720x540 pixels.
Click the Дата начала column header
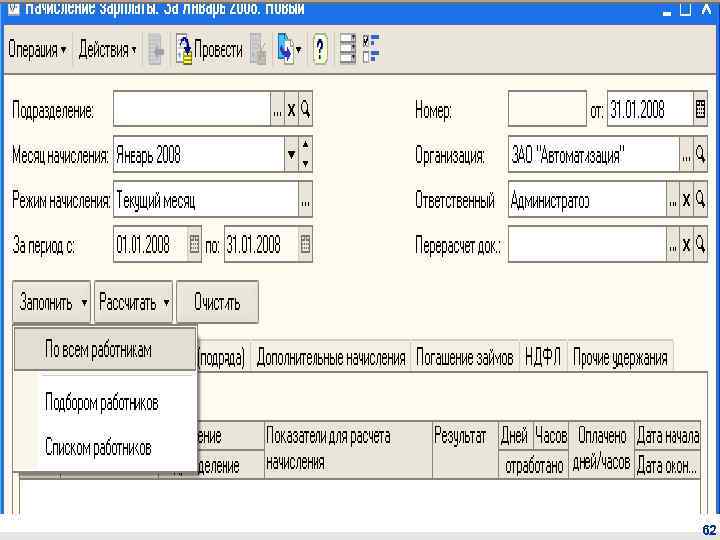pos(668,436)
